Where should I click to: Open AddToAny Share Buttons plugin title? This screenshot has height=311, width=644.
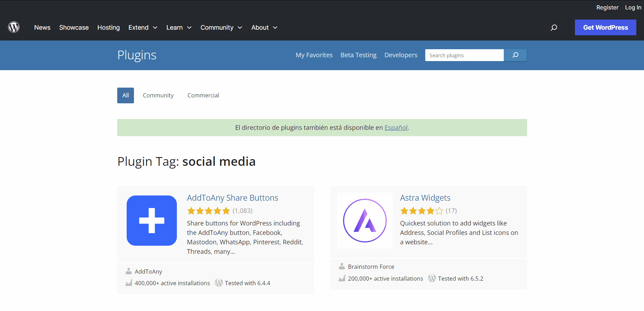point(232,198)
